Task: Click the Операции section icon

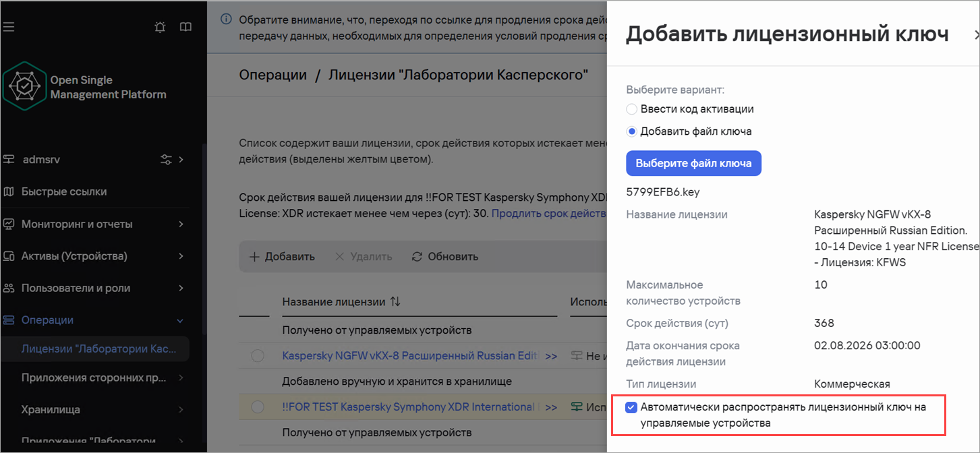Action: 9,320
